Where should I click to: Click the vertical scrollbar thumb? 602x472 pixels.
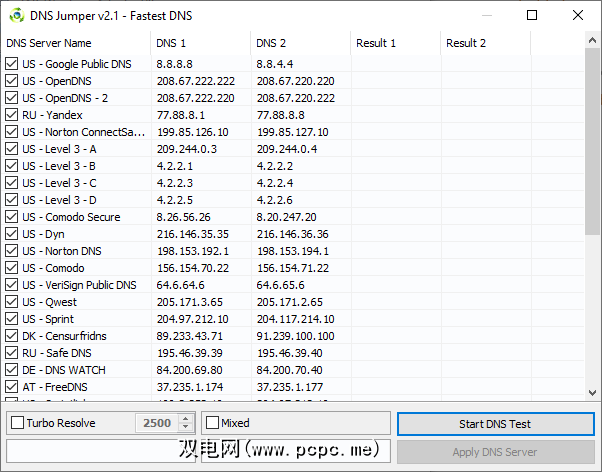pos(592,141)
